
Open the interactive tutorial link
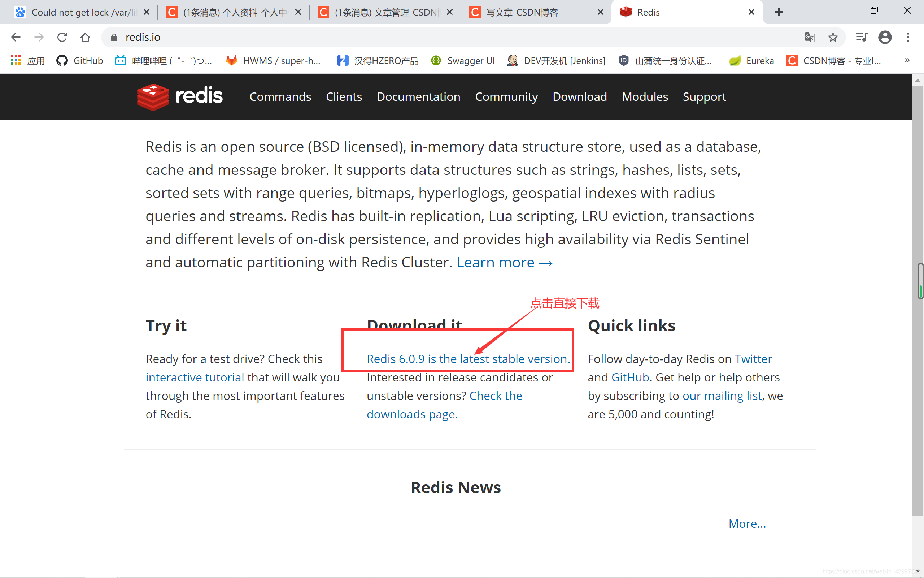[195, 377]
